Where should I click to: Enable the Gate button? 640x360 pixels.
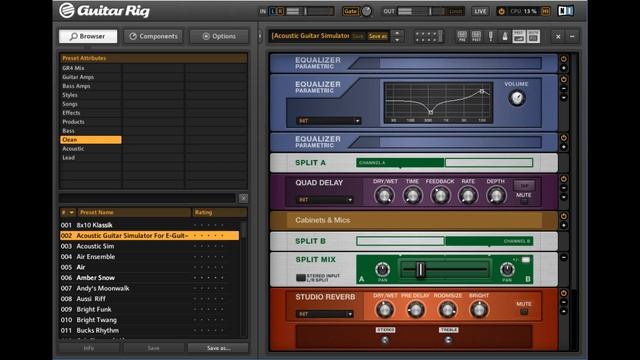coord(350,11)
